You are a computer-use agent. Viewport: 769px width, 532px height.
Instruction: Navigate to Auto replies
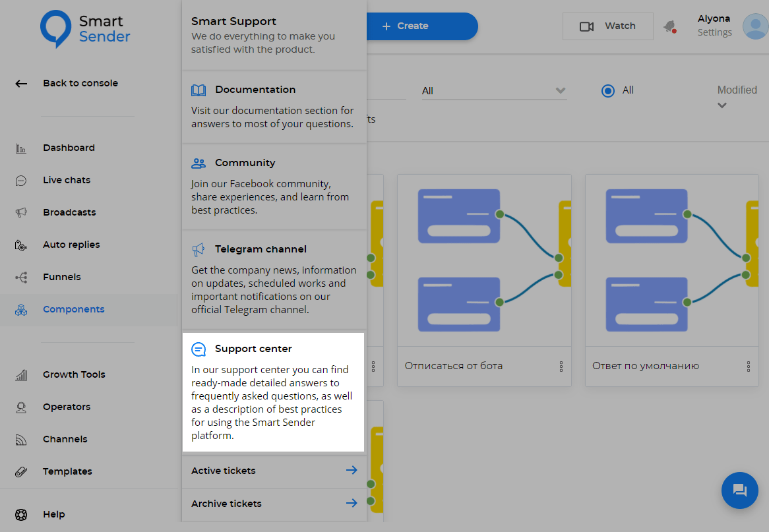tap(71, 245)
